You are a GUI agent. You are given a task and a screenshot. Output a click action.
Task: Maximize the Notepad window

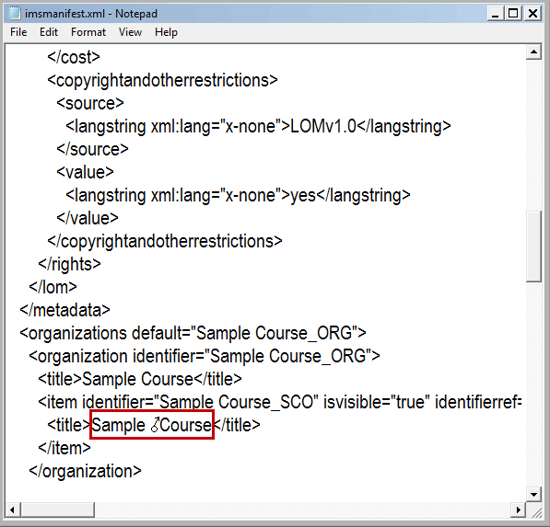[513, 14]
